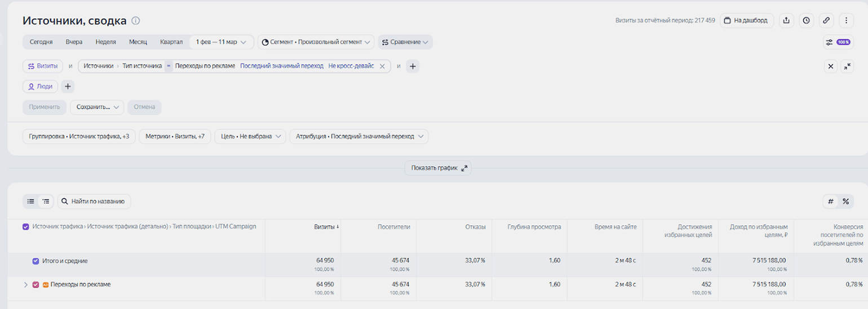Switch to the tree list view
This screenshot has width=868, height=309.
pyautogui.click(x=46, y=201)
